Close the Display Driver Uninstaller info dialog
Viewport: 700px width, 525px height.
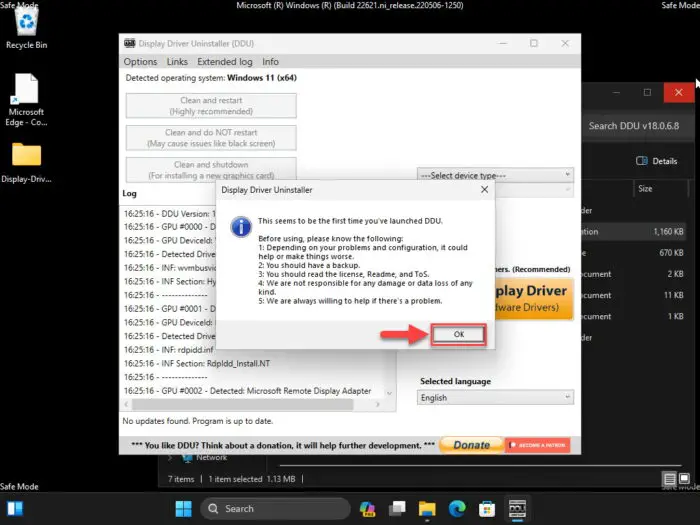click(x=484, y=190)
